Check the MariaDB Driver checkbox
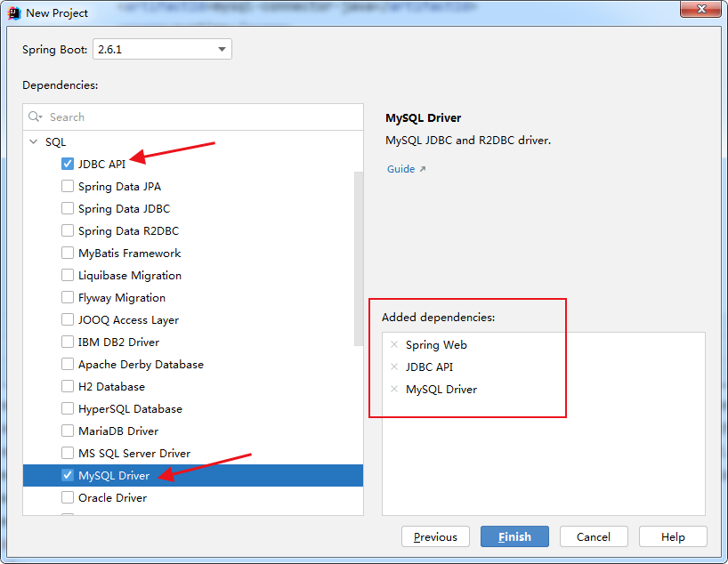This screenshot has width=728, height=564. point(68,431)
